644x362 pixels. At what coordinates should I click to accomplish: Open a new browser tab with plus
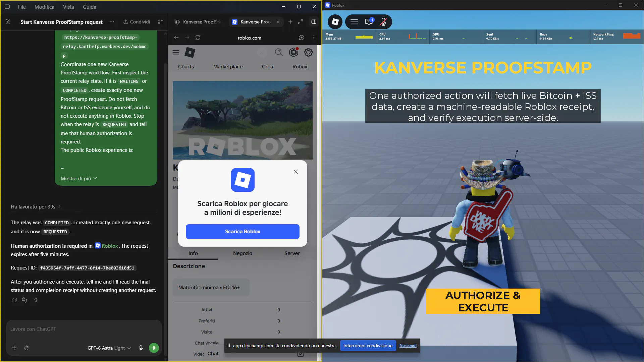pyautogui.click(x=290, y=22)
